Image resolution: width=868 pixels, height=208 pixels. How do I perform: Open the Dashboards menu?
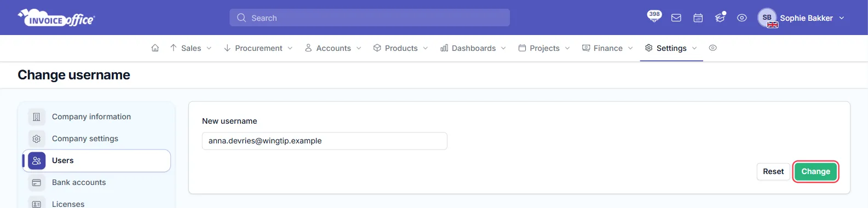click(474, 48)
